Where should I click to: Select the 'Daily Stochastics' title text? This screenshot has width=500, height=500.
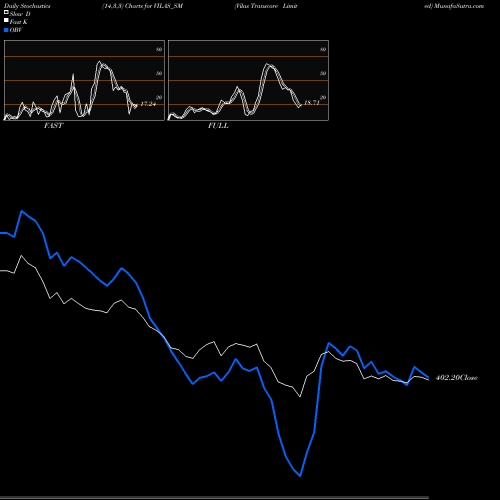click(x=27, y=6)
